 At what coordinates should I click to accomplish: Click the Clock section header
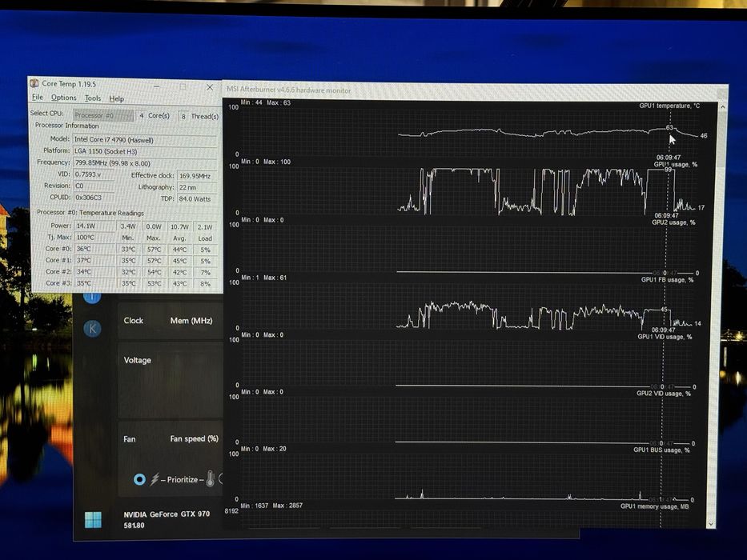tap(134, 321)
